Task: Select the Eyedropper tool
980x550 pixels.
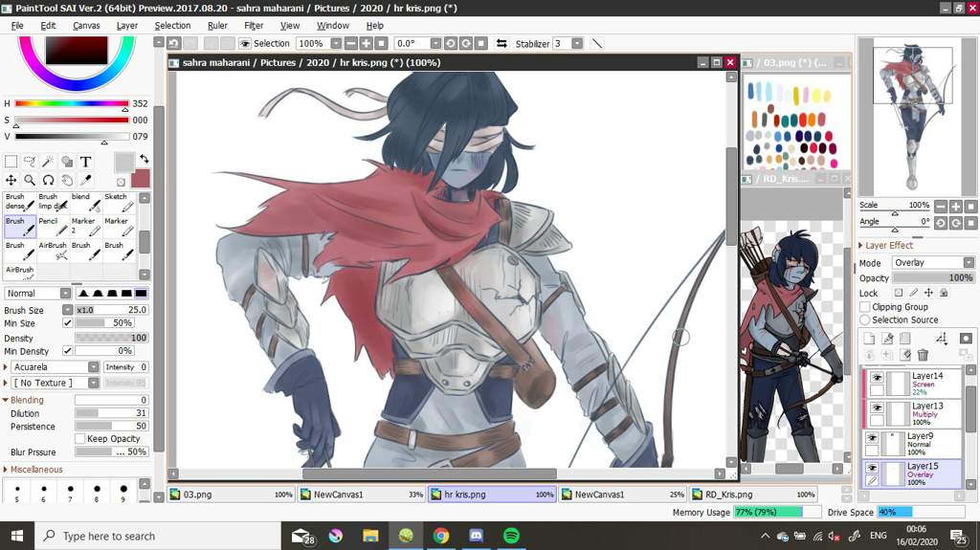Action: 85,180
